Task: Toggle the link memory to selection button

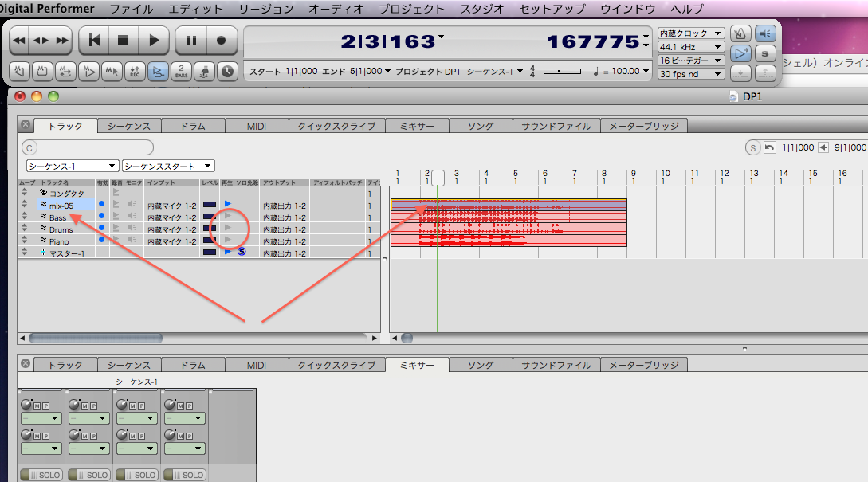Action: (112, 72)
